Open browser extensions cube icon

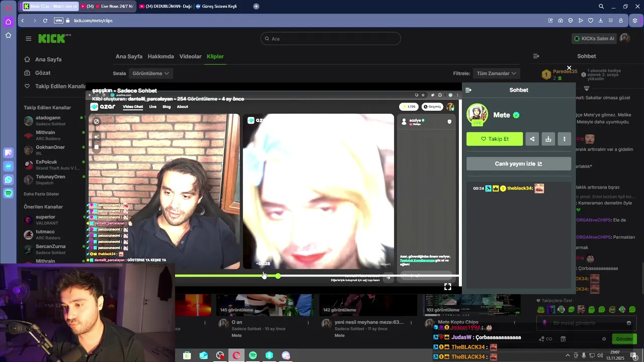[x=635, y=21]
